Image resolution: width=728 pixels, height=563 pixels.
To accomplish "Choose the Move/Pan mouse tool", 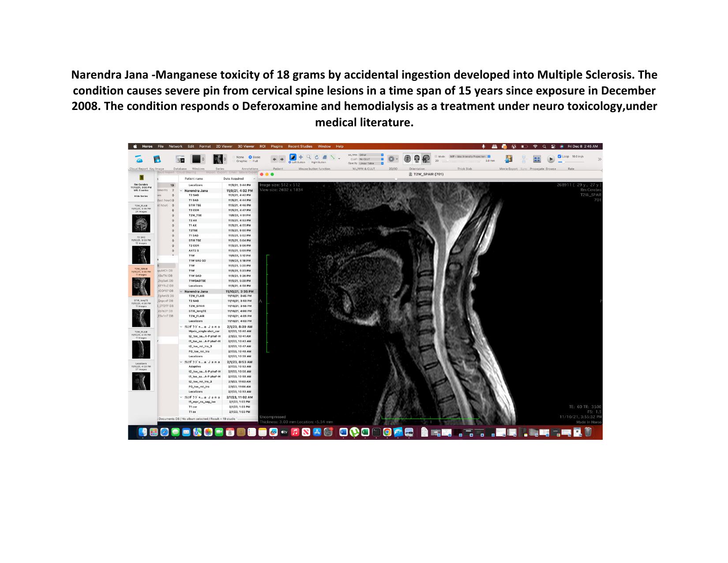I will click(301, 157).
